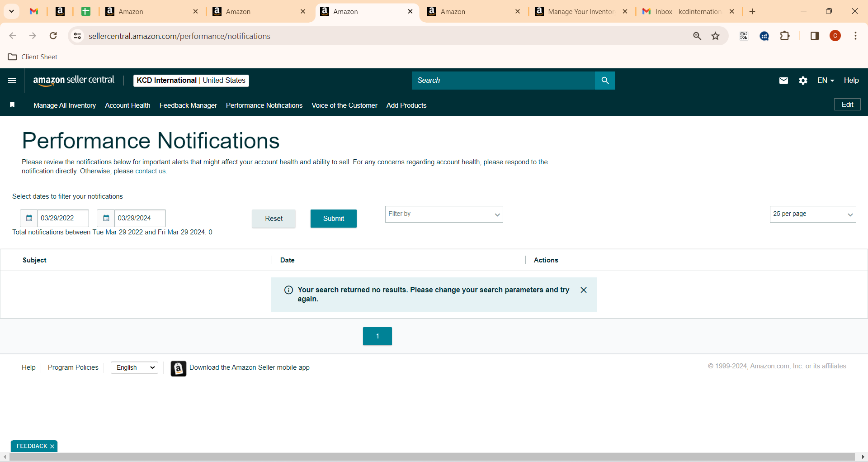Open Voice of the Customer
This screenshot has height=462, width=868.
click(344, 105)
